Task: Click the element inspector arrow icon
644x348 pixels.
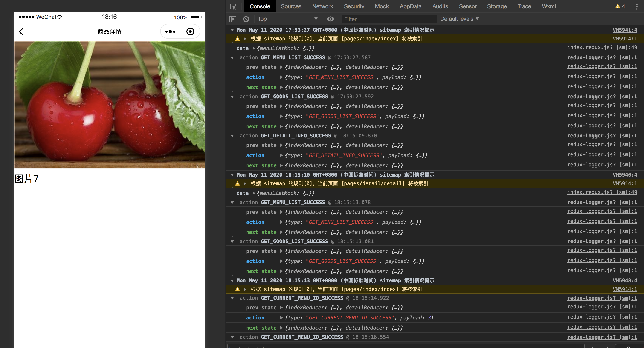Action: 233,6
